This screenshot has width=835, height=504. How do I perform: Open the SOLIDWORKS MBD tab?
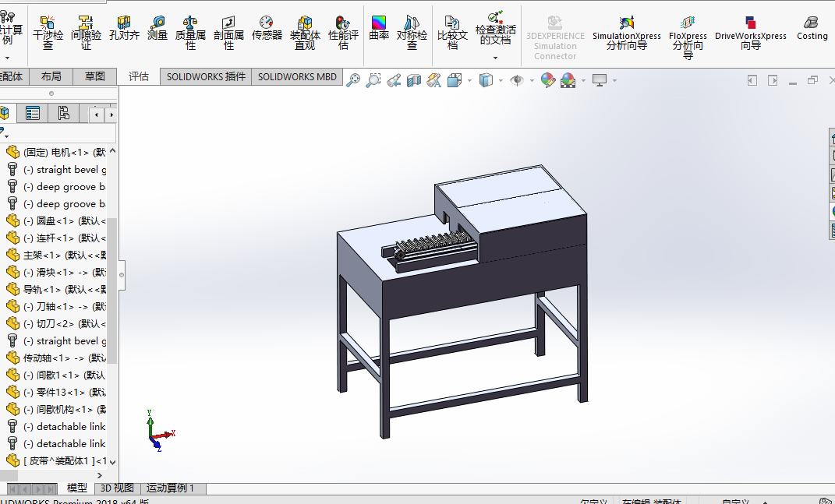coord(297,76)
